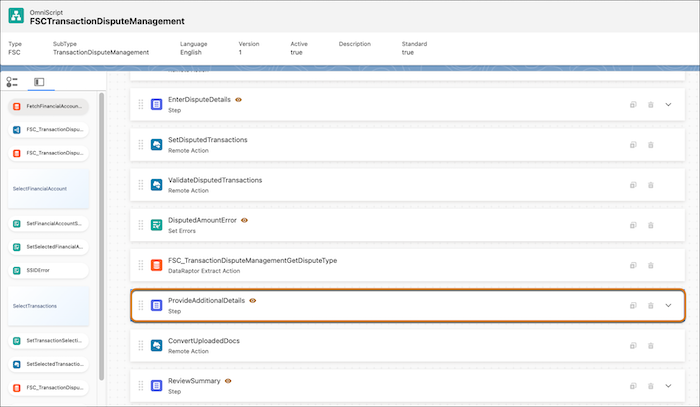Click the SetDisputedTransactions title text
This screenshot has width=700, height=407.
point(208,140)
